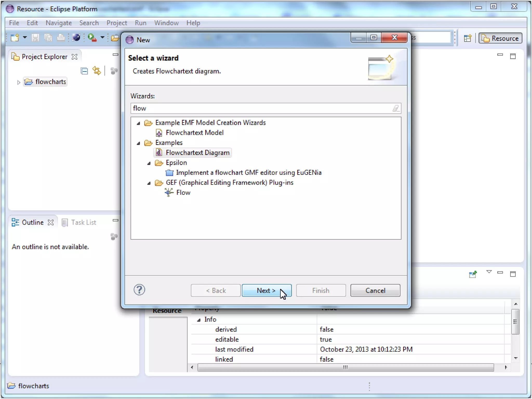Click the Open Perspective icon

[468, 38]
